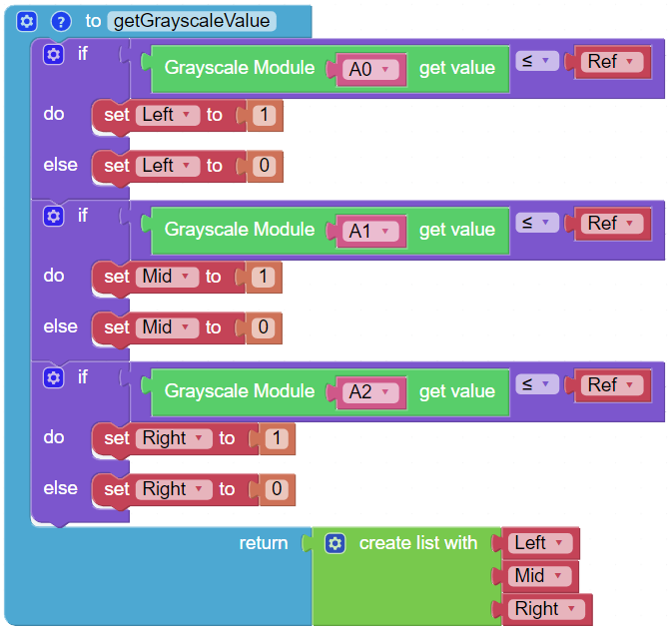Open the function block's gear mutator icon

(27, 21)
